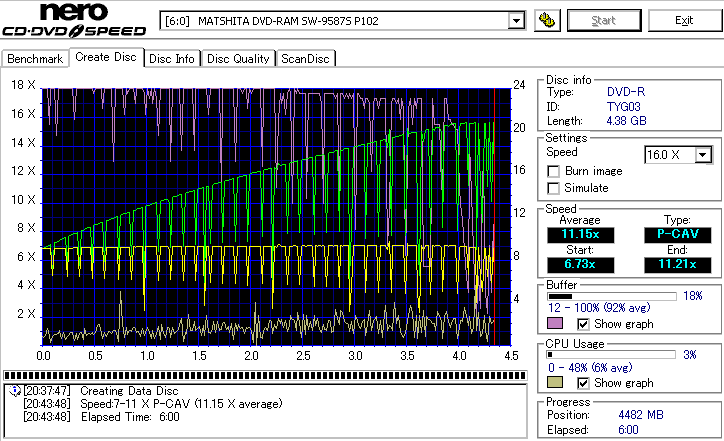
Task: Tick the Simulate checkbox
Action: click(553, 188)
